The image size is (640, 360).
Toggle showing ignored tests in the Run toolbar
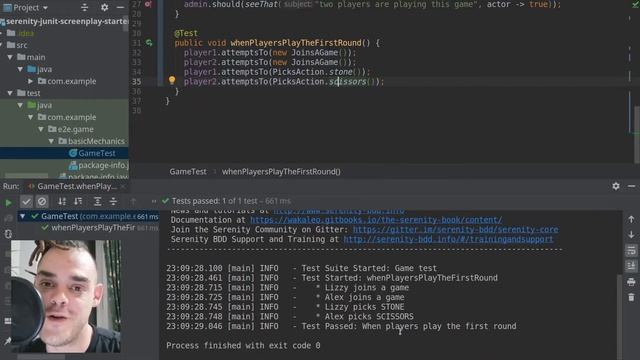click(42, 201)
